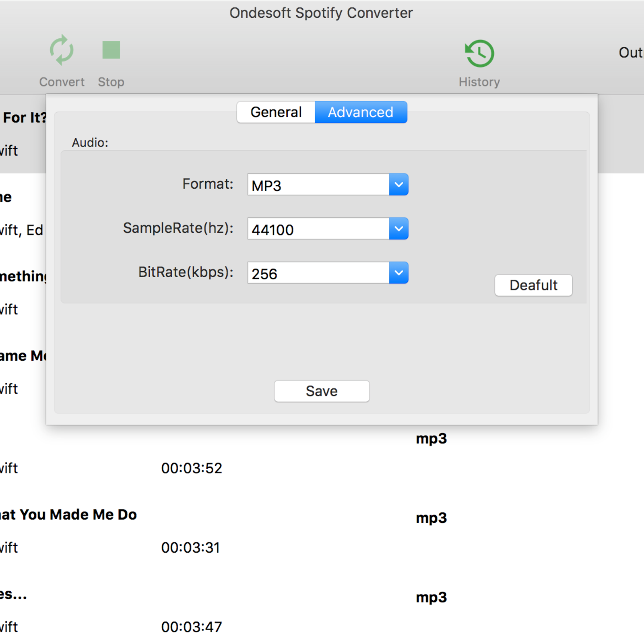Save the audio settings
644x644 pixels.
point(322,391)
